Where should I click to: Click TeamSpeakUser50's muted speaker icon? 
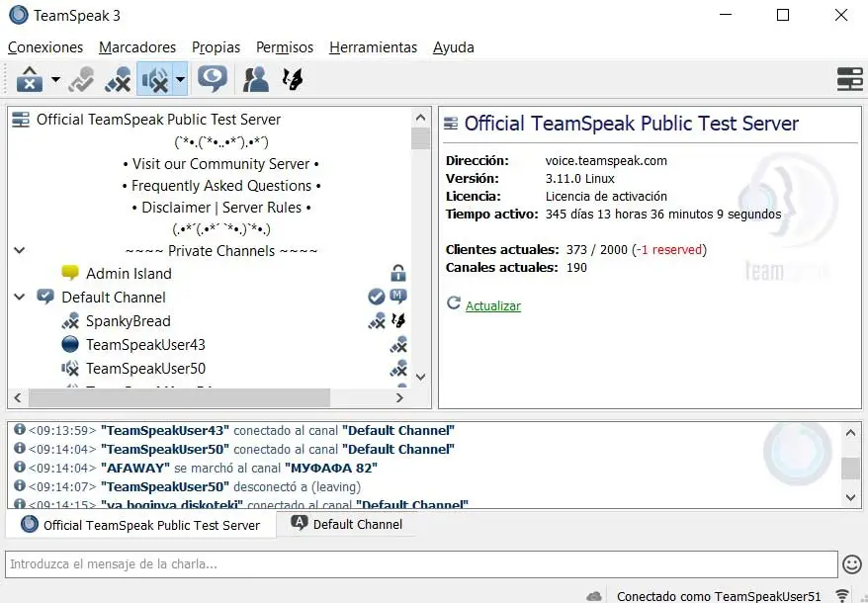coord(70,368)
